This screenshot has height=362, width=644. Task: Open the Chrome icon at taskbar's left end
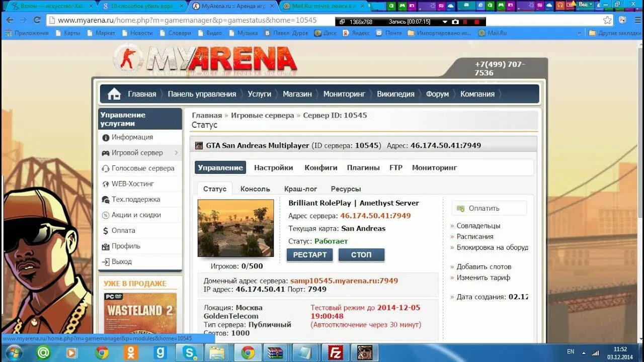(x=102, y=353)
